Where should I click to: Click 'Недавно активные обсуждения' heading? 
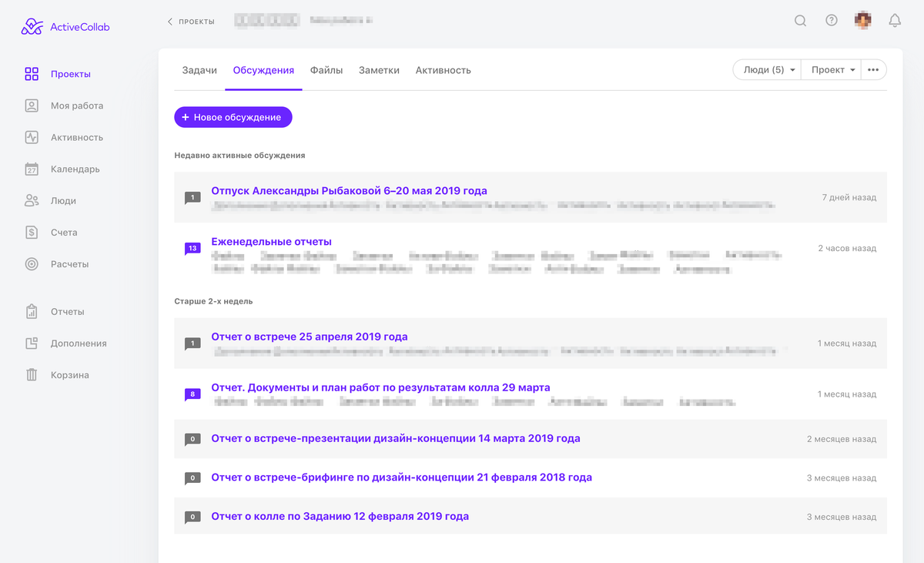[x=239, y=156]
